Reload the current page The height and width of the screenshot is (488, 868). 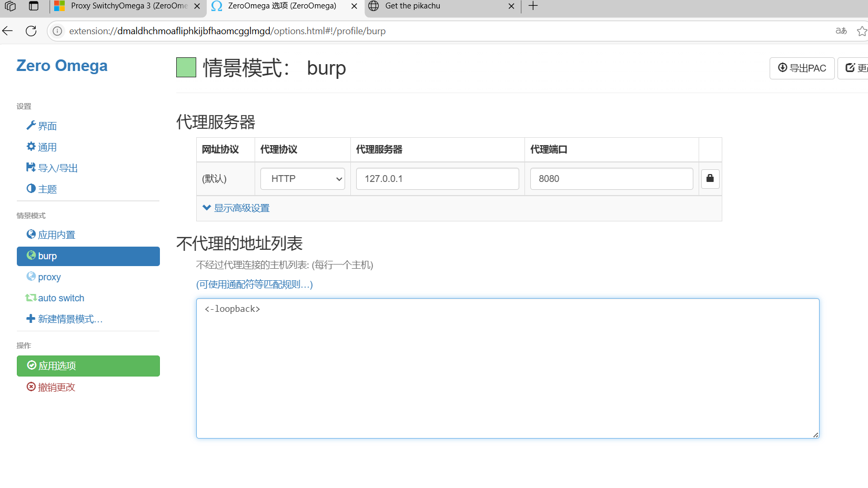click(31, 31)
